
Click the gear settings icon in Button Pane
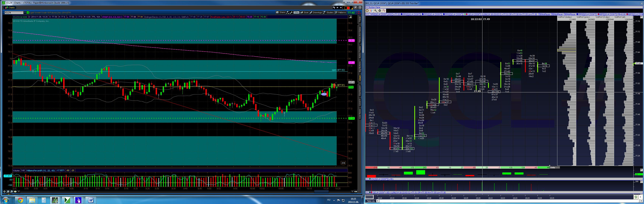(x=380, y=11)
